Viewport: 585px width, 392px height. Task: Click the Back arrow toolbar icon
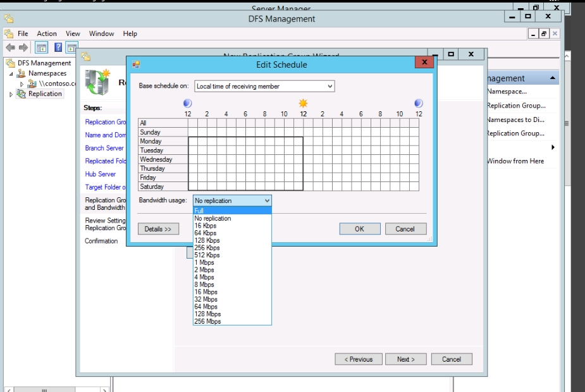pyautogui.click(x=10, y=47)
